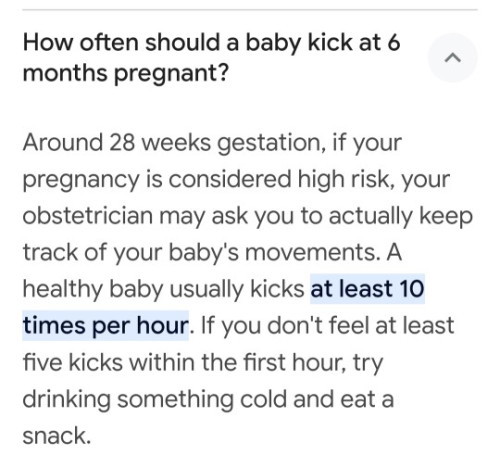The width and height of the screenshot is (500, 468).
Task: Click "Around 28 weeks gestation" in answer
Action: 172,143
